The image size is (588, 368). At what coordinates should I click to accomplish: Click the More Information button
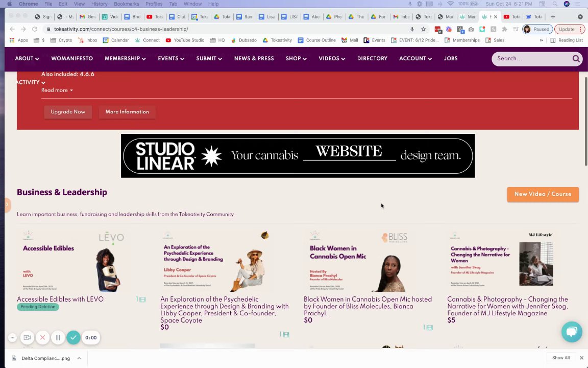tap(127, 112)
